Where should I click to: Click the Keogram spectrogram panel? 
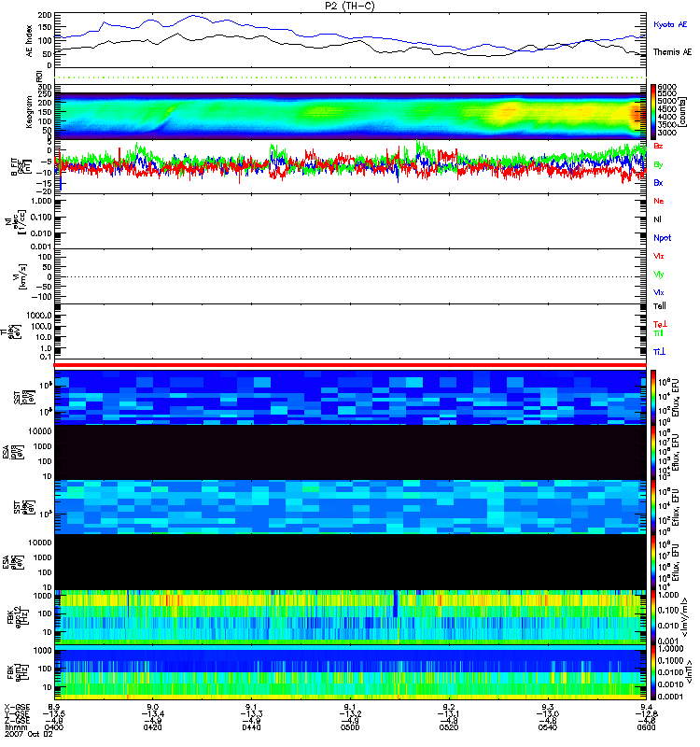(350, 112)
